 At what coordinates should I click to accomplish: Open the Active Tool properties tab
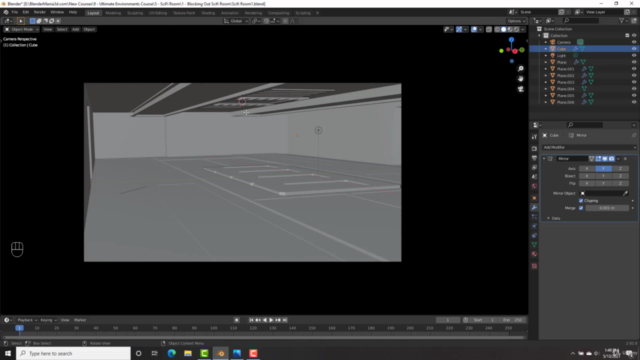point(534,137)
